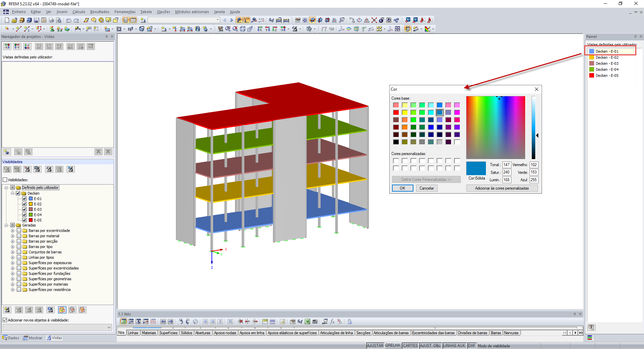Toggle visibility of E-05
This screenshot has width=644, height=349.
(24, 220)
